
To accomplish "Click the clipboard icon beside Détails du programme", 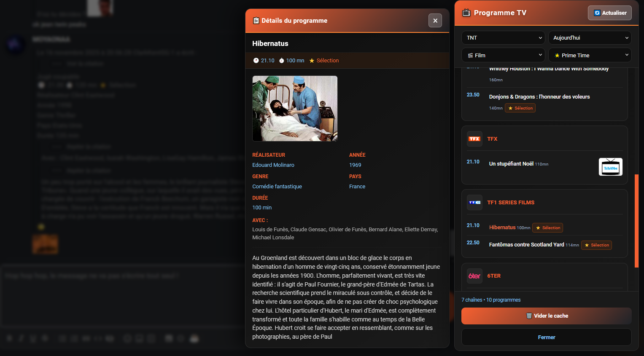I will [x=256, y=21].
